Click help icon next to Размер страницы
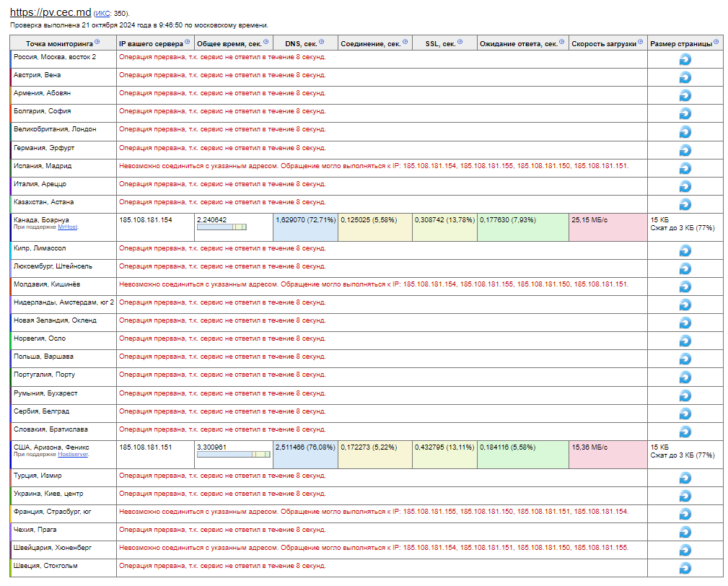Image resolution: width=728 pixels, height=586 pixels. pos(716,42)
